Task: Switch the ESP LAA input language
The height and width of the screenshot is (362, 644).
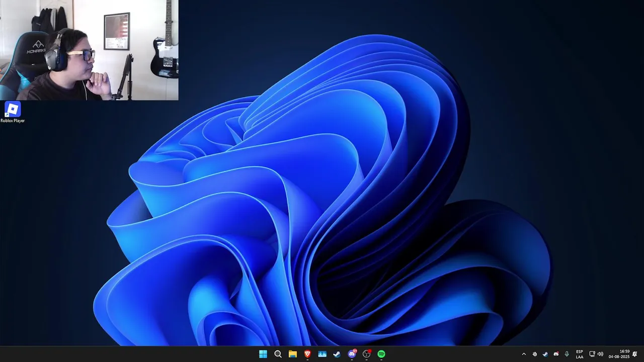Action: click(580, 354)
